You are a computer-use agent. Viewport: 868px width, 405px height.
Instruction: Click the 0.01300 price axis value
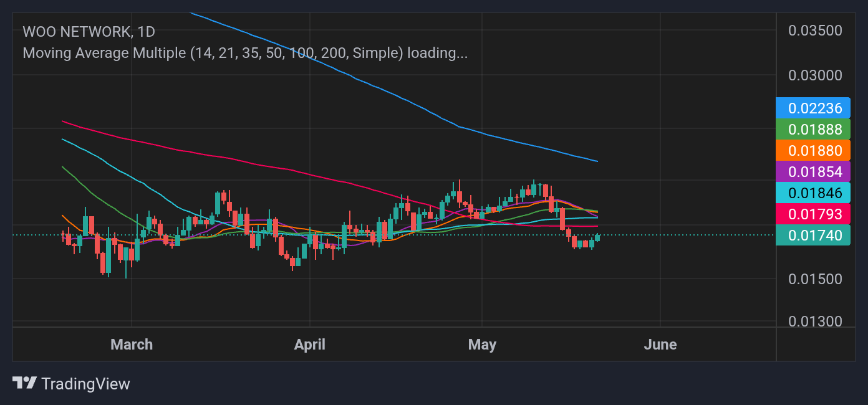815,322
